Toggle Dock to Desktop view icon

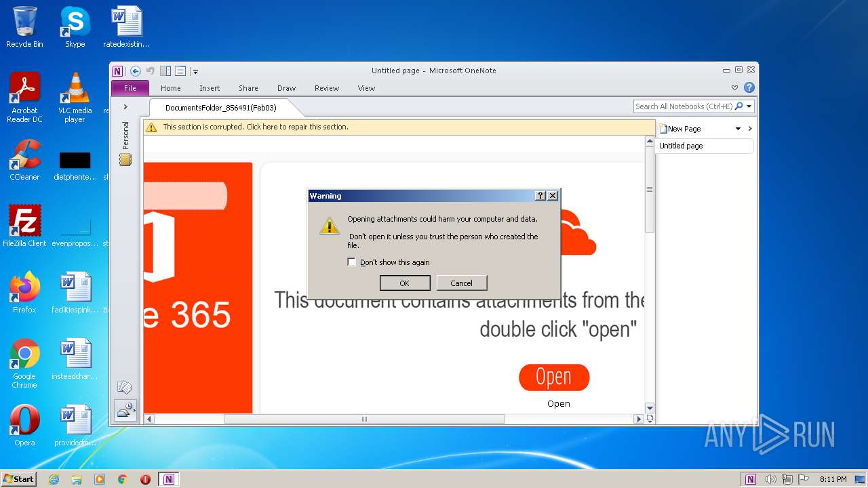[165, 70]
